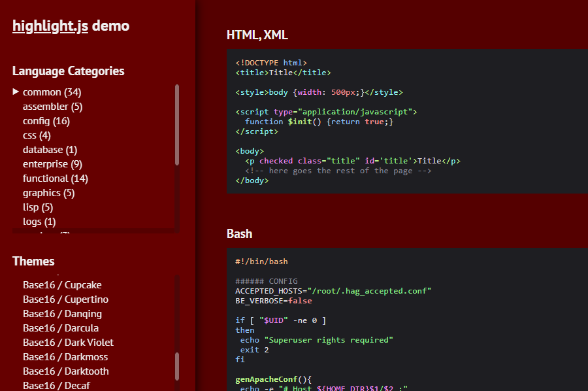
Task: Click the Themes list scrollbar thumb
Action: (177, 366)
